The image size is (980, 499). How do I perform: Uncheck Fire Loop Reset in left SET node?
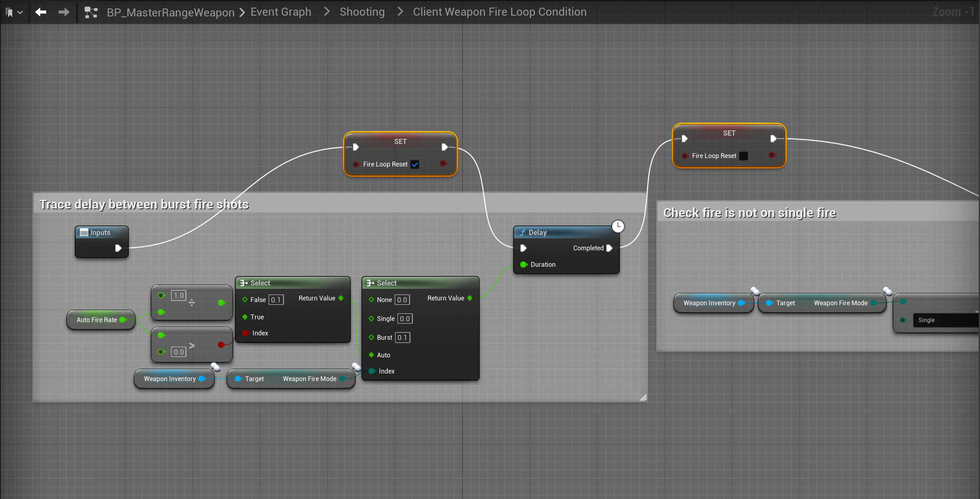[415, 164]
